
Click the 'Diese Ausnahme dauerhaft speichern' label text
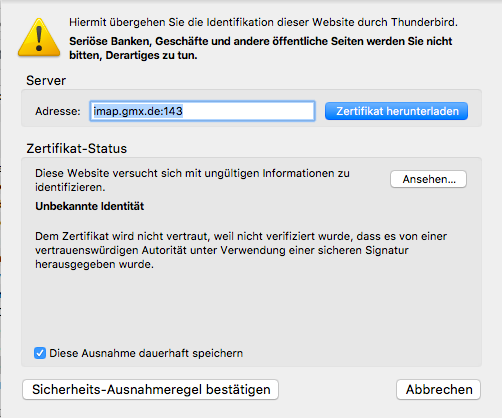[x=146, y=353]
